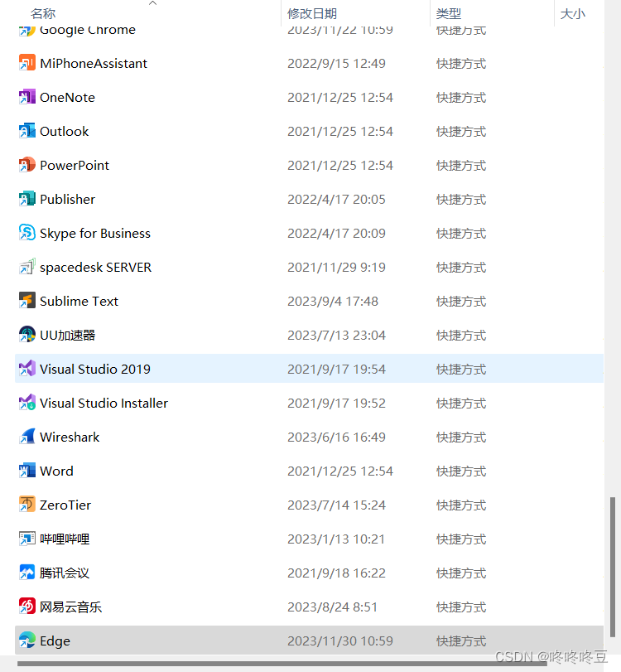Select the OneNote shortcut icon

27,97
